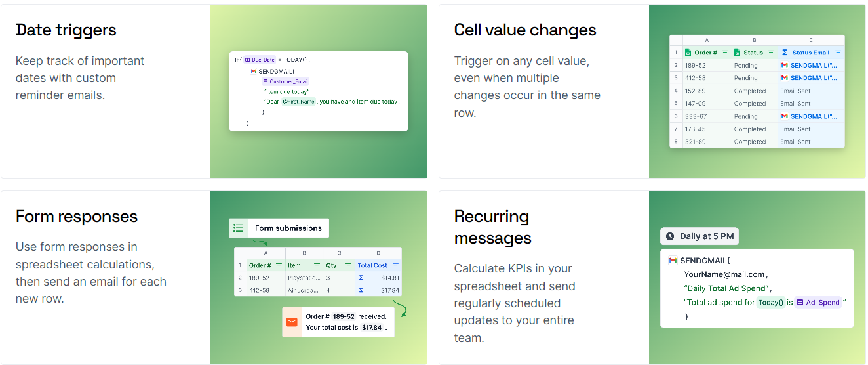Viewport: 868px width, 365px height.
Task: Open the filter dropdown on Total Cost column
Action: 395,265
